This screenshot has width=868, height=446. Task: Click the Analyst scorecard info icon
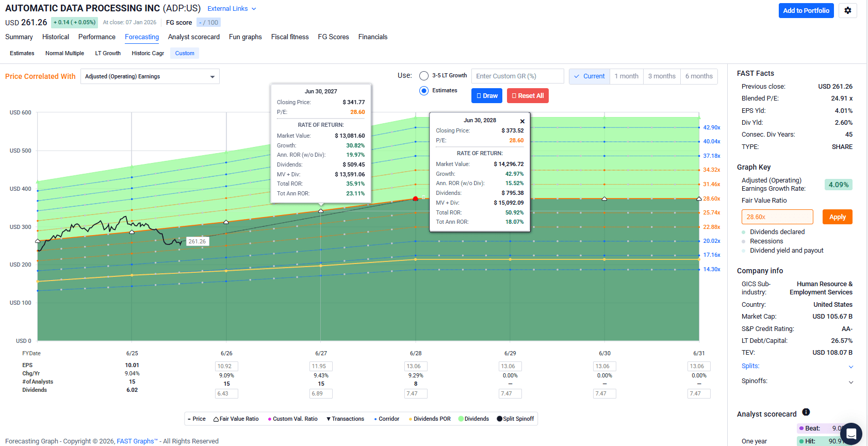point(806,412)
